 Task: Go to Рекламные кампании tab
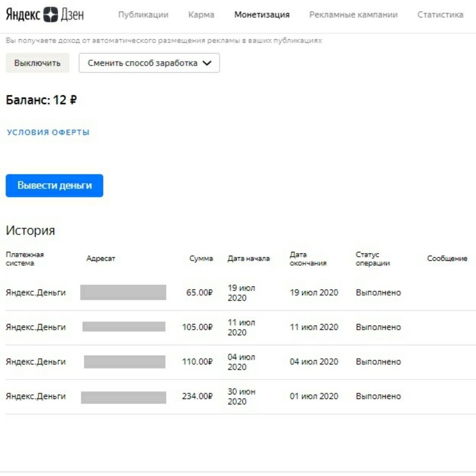(x=353, y=15)
